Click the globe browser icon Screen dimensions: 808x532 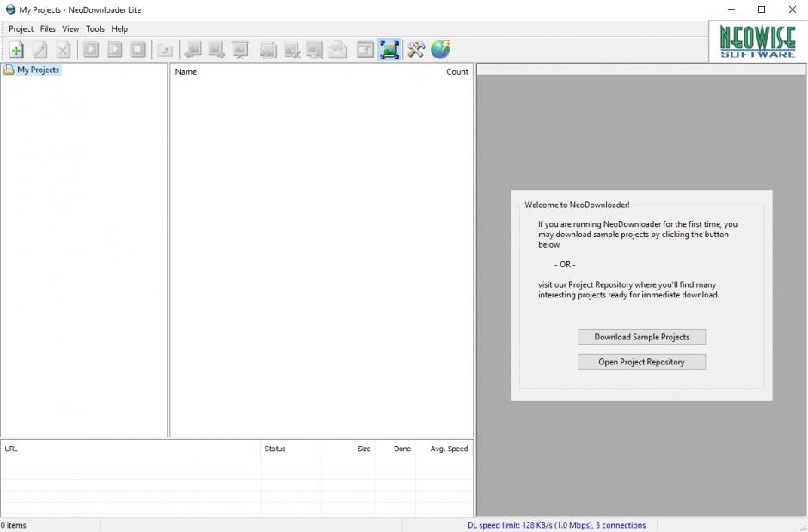441,50
